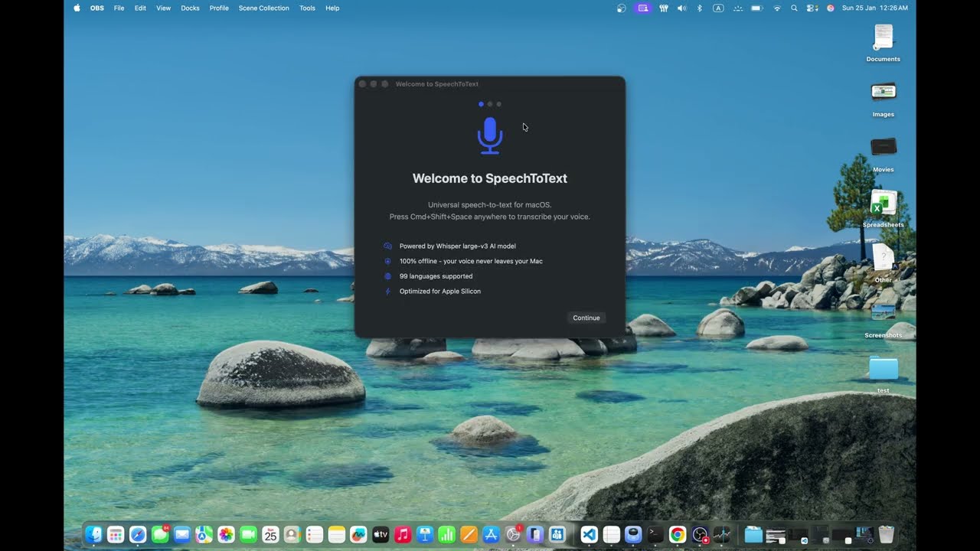Open the Tools menu

tap(307, 8)
